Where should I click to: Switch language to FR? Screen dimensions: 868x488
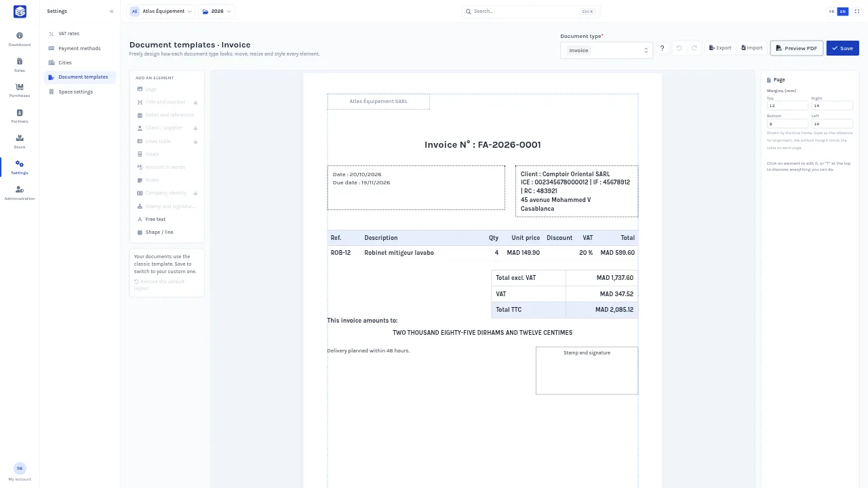point(832,12)
